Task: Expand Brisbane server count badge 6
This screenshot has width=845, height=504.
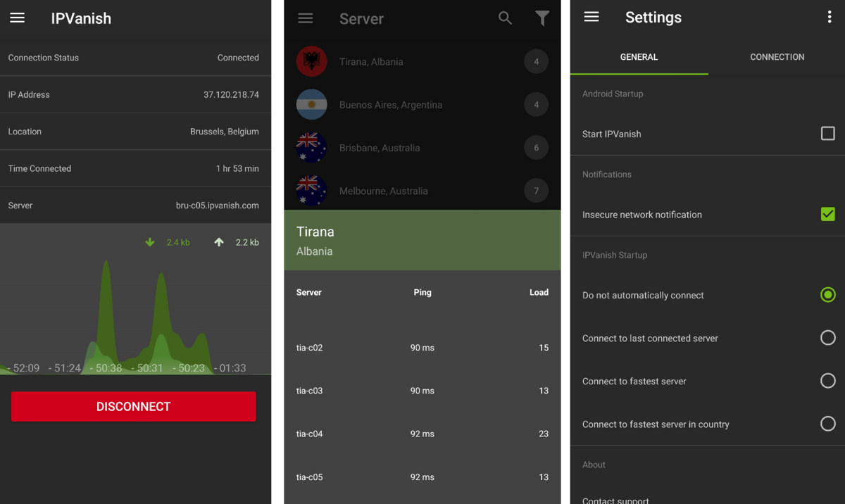Action: [x=537, y=148]
